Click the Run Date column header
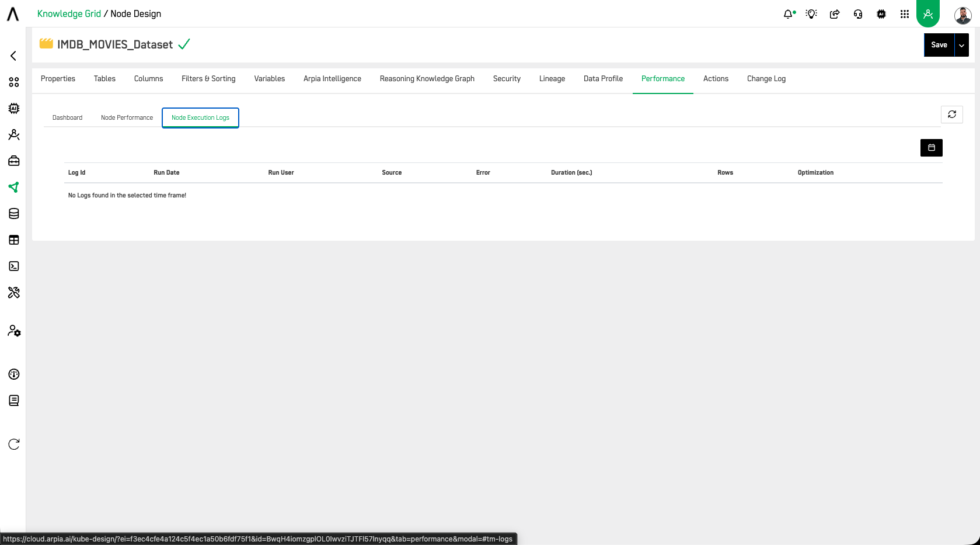The height and width of the screenshot is (545, 980). click(x=166, y=173)
